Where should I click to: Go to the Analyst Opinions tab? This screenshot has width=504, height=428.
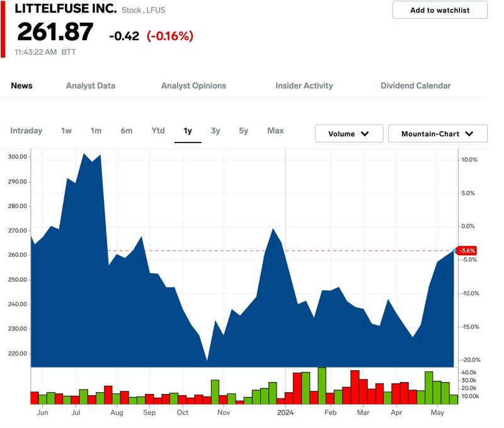click(193, 86)
